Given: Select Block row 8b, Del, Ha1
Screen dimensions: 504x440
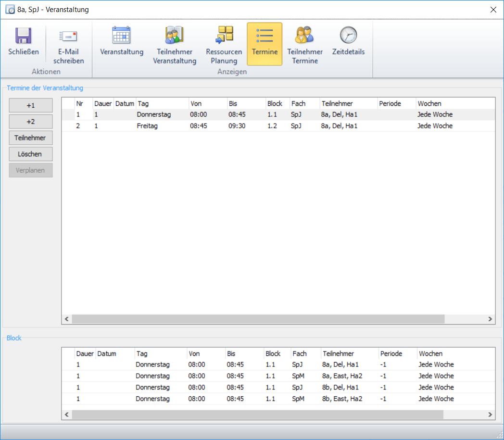Looking at the screenshot, I should coord(278,387).
